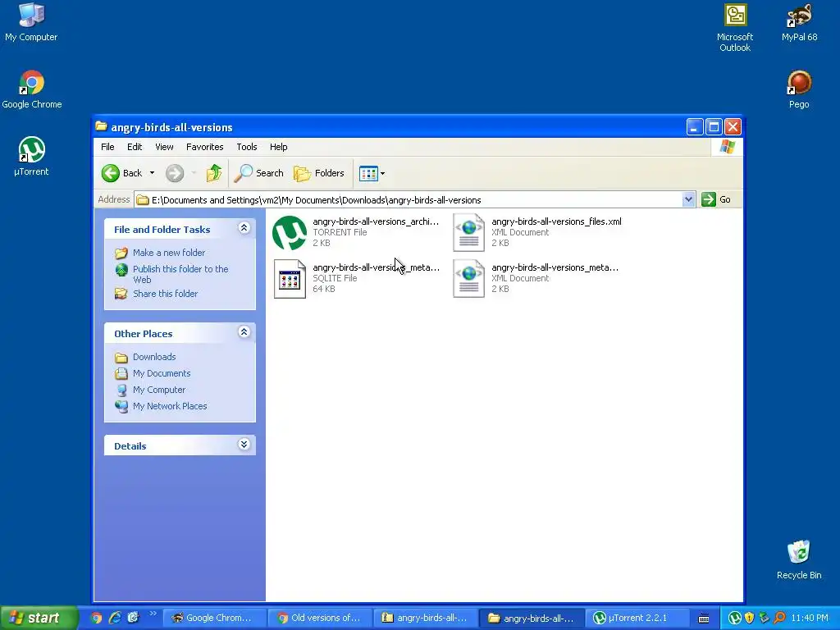Select filename angry-birds-all-versions_archi... text
The height and width of the screenshot is (630, 840).
[376, 221]
